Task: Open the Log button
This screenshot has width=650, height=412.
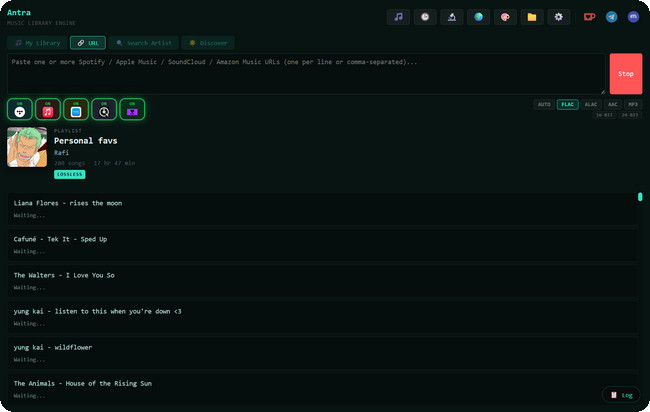Action: coord(621,395)
